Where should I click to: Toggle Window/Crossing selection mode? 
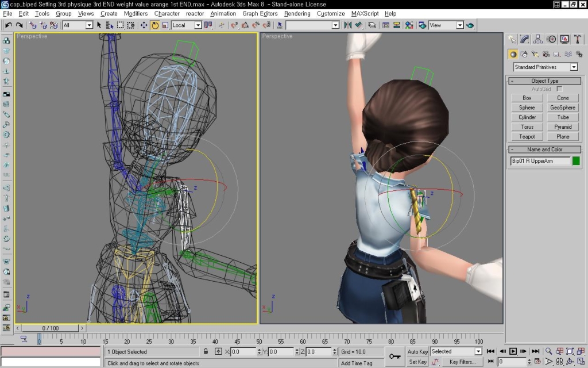point(130,25)
